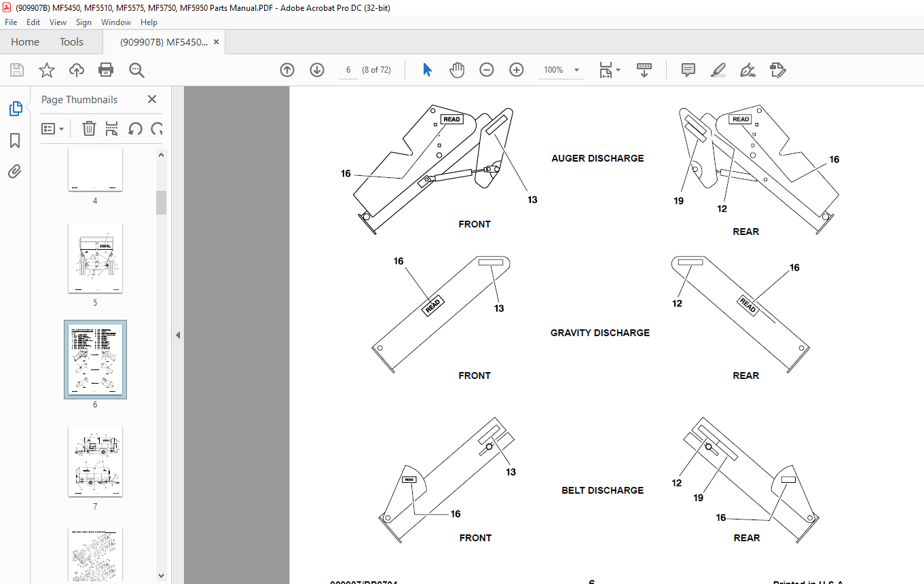Zoom out with the minus icon
924x584 pixels.
(487, 70)
